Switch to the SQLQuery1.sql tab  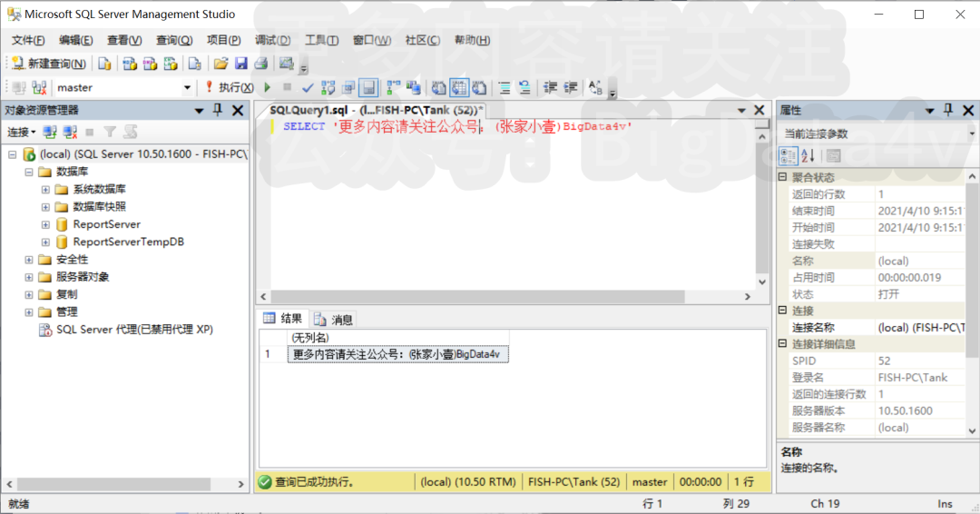point(376,110)
